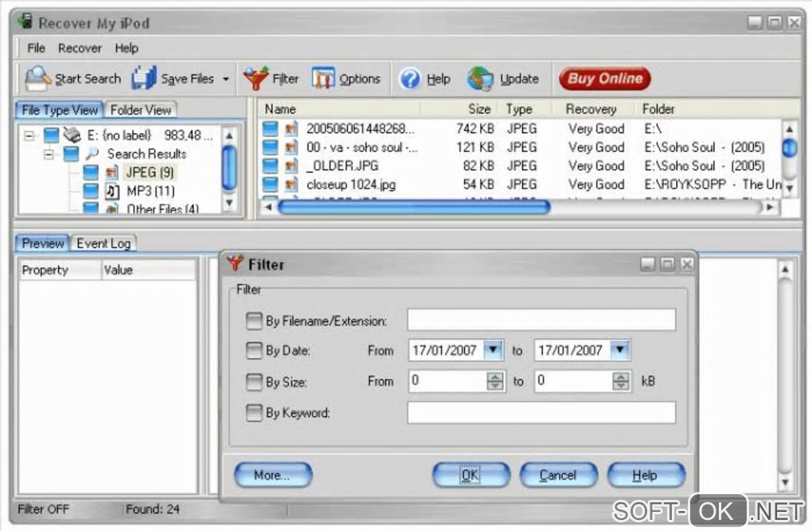Check the box for file _OLDER.JPG
Image resolution: width=812 pixels, height=531 pixels.
pos(270,166)
